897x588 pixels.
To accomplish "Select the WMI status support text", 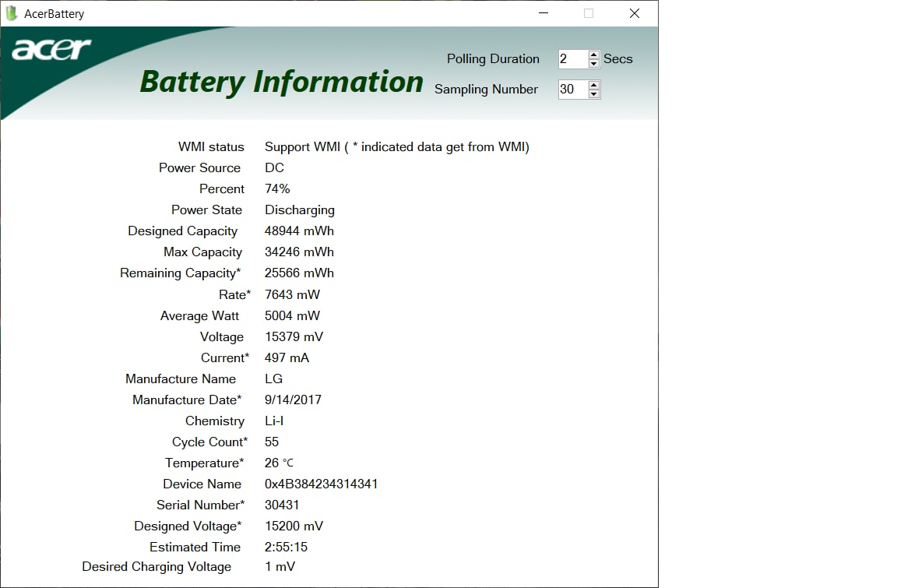I will pos(397,147).
